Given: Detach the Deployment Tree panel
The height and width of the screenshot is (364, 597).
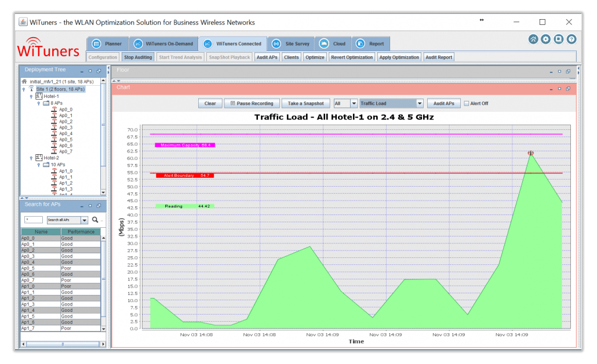Looking at the screenshot, I should tap(99, 71).
